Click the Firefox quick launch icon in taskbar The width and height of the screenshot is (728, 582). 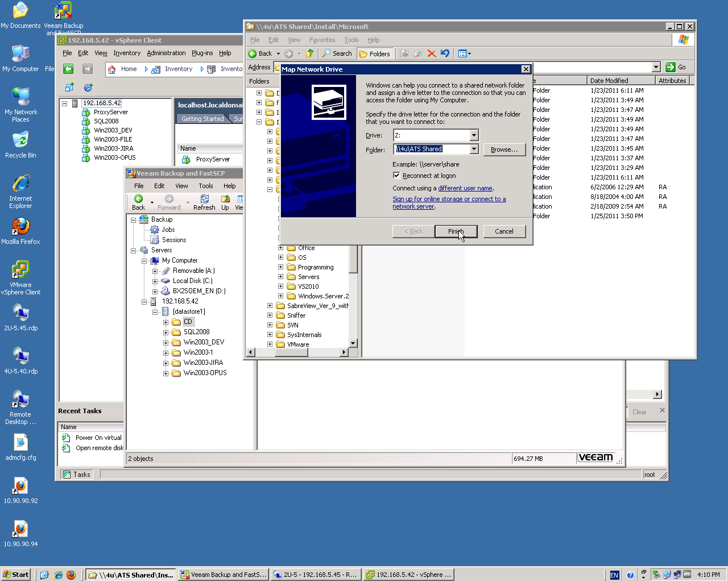click(71, 575)
